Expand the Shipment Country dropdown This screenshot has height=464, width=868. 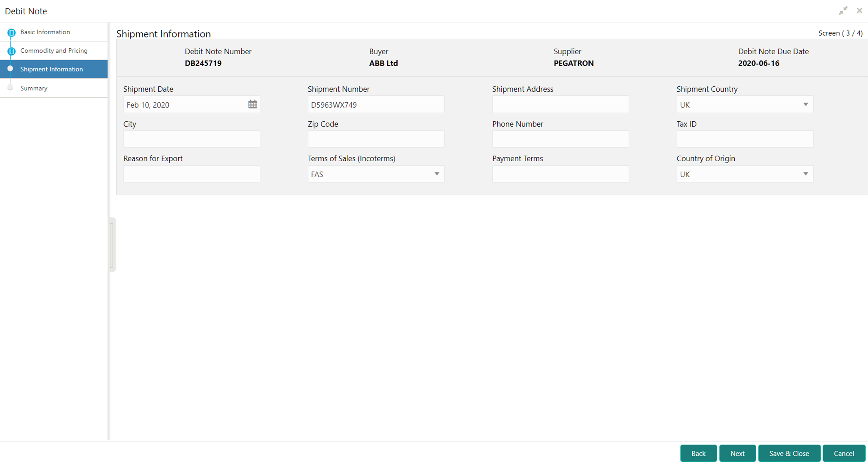click(x=805, y=104)
